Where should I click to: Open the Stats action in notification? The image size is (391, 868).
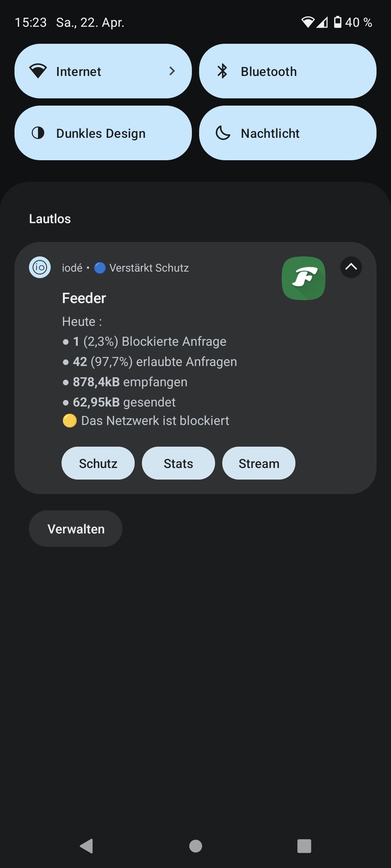pos(178,463)
